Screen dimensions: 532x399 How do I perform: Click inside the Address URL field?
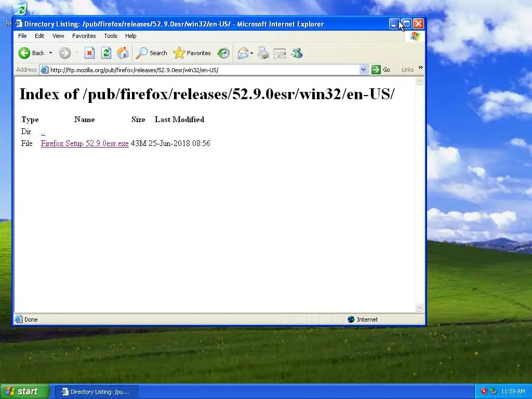pyautogui.click(x=204, y=70)
